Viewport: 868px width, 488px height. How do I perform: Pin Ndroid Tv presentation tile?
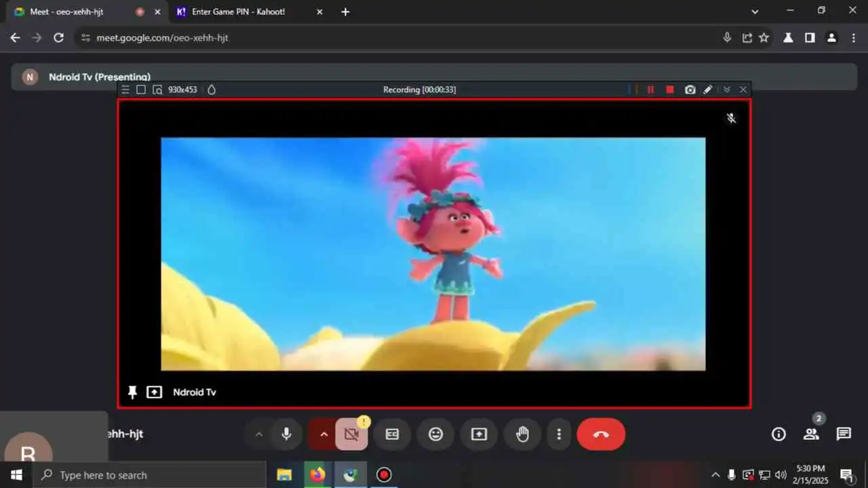(x=132, y=392)
